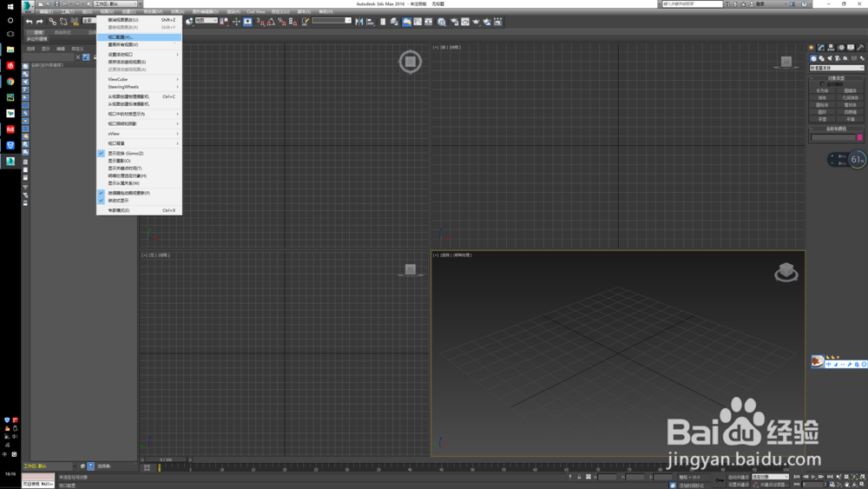Screen dimensions: 868x489
Task: Switch to the Utilities hammer tab
Action: [x=860, y=48]
